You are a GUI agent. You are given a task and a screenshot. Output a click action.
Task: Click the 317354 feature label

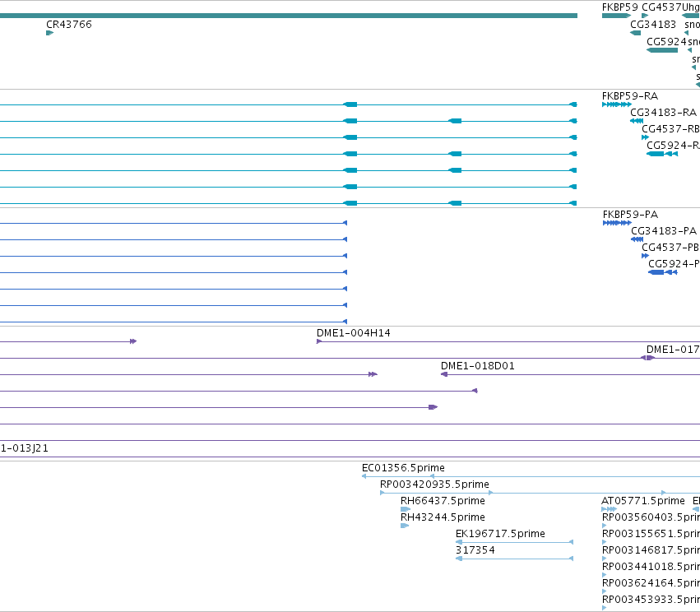475,550
